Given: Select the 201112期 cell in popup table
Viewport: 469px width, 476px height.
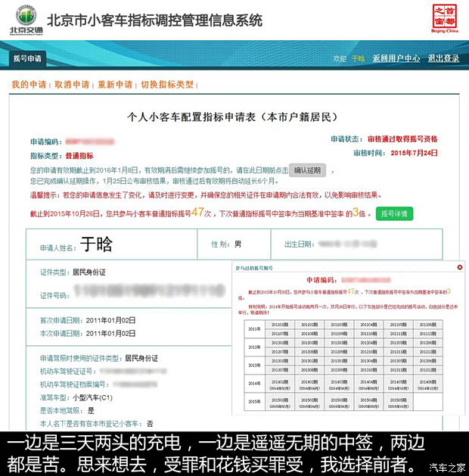Looking at the screenshot, I should click(x=428, y=334).
